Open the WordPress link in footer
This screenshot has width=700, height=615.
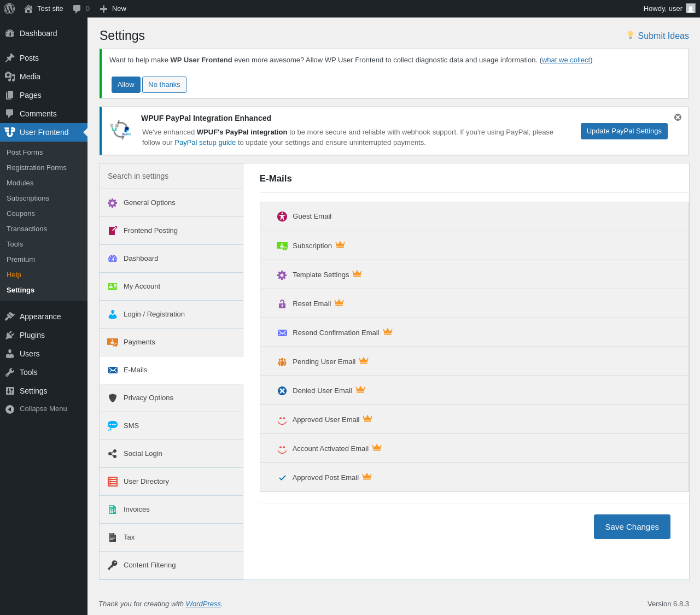tap(203, 604)
